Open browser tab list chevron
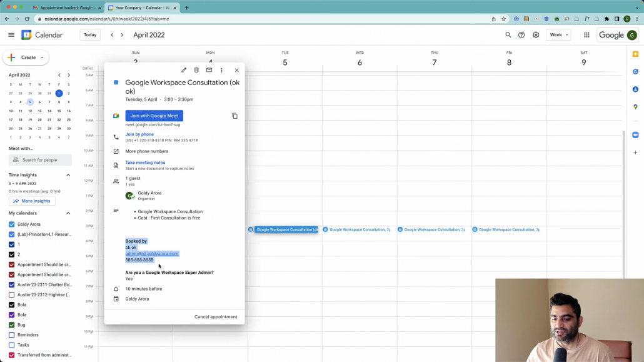Viewport: 644px width, 362px height. (637, 8)
